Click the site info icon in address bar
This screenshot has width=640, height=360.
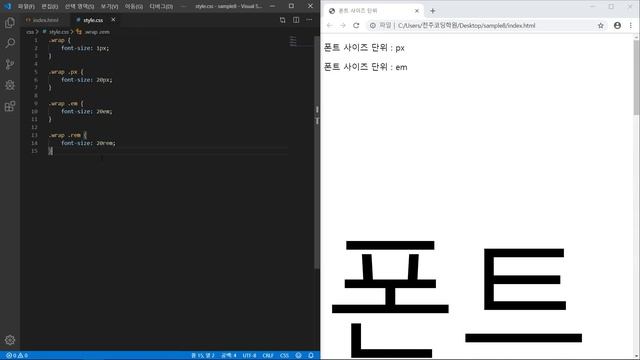pyautogui.click(x=372, y=25)
